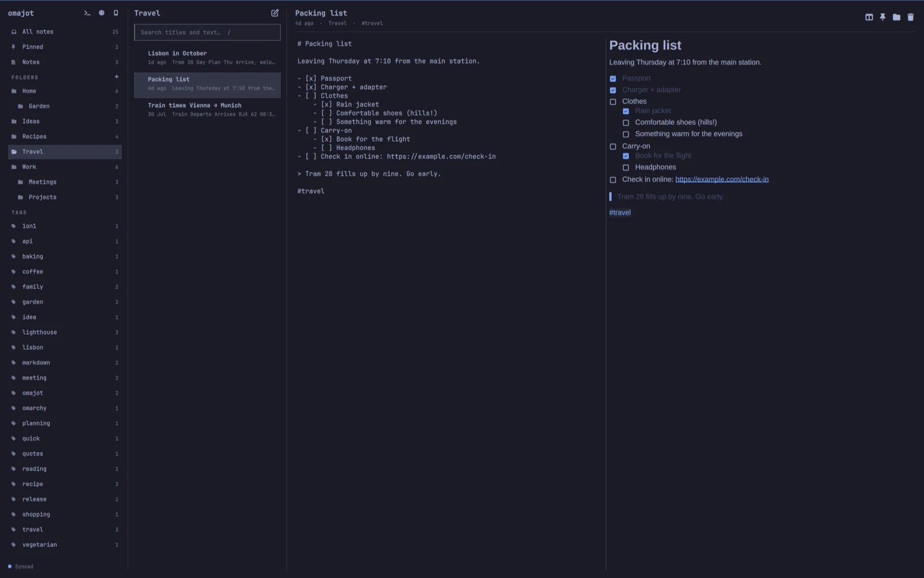Viewport: 924px width, 578px height.
Task: Click the Travel breadcrumb under the note title
Action: click(337, 24)
